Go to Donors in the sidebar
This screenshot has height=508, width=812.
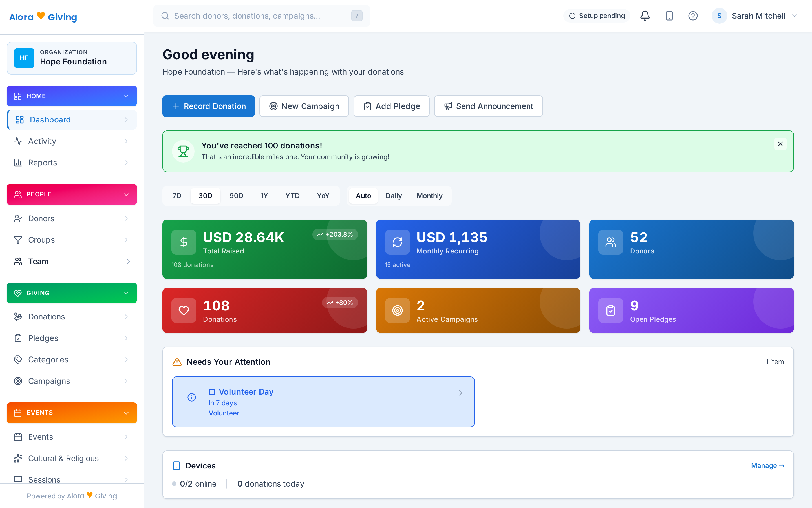pyautogui.click(x=72, y=218)
